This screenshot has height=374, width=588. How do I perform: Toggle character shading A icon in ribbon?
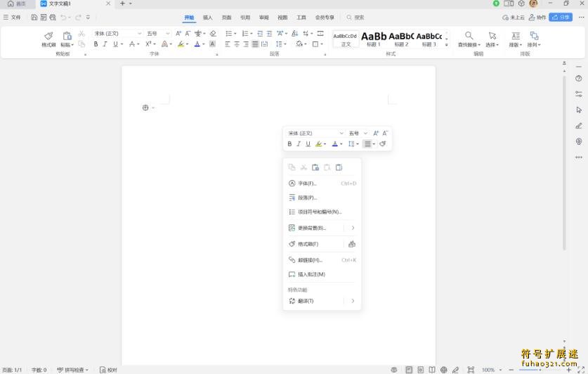pos(212,44)
